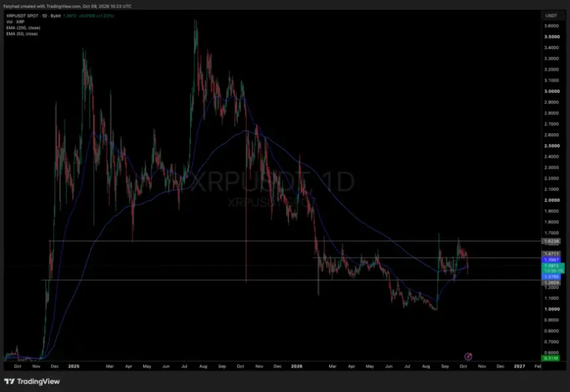
Task: Open the USDT currency selector on the price axis
Action: [x=551, y=16]
